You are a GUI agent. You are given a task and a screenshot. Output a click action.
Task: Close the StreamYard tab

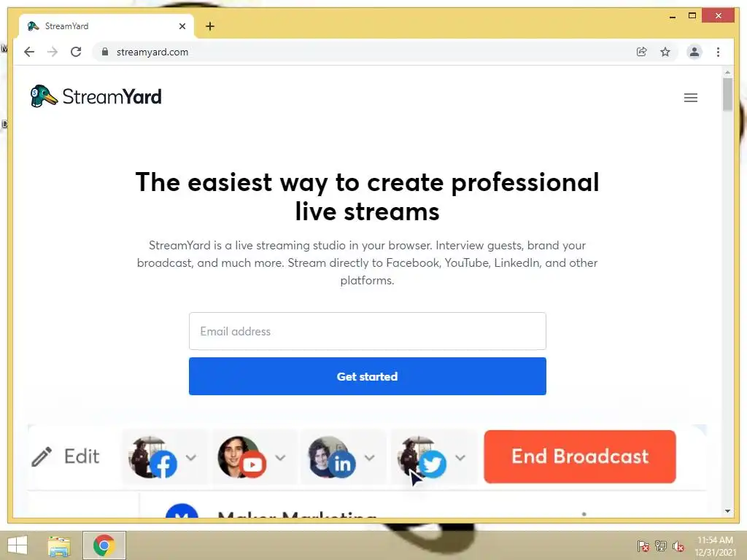[x=182, y=26]
